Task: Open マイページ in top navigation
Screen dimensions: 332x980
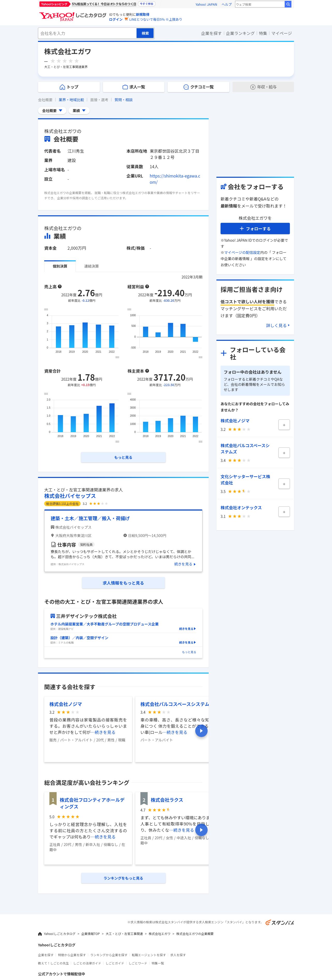Action: pyautogui.click(x=281, y=33)
